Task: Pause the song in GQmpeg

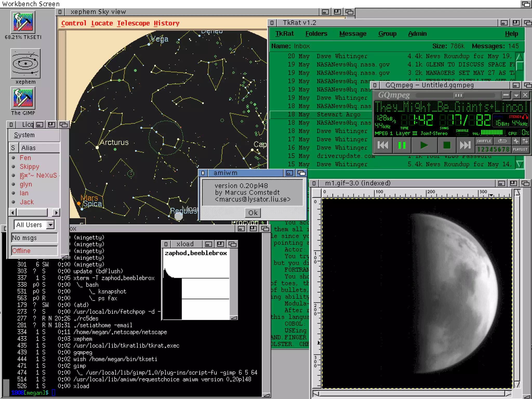Action: click(402, 145)
